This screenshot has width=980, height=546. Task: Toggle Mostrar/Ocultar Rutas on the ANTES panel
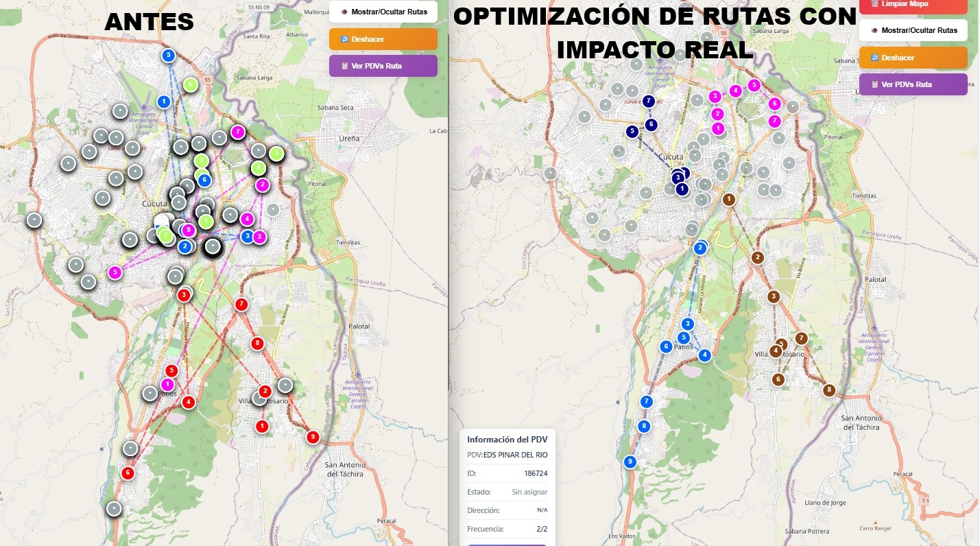click(x=383, y=12)
